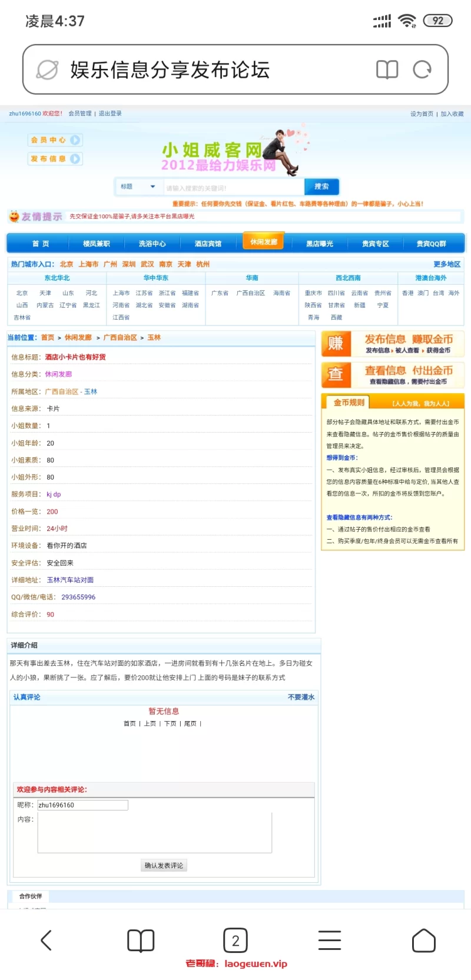Viewport: 471px width, 980px height.
Task: Click the 退出登录 link
Action: coord(110,114)
